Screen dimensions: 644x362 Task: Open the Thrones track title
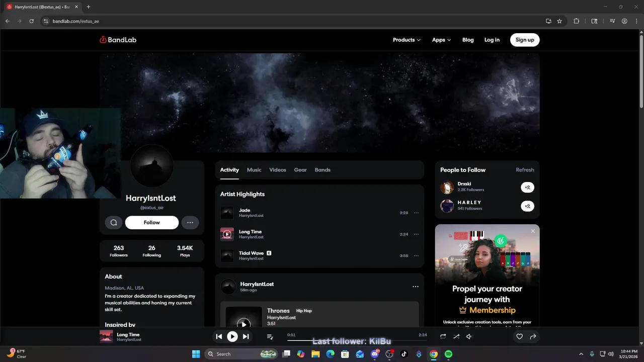[x=278, y=311]
